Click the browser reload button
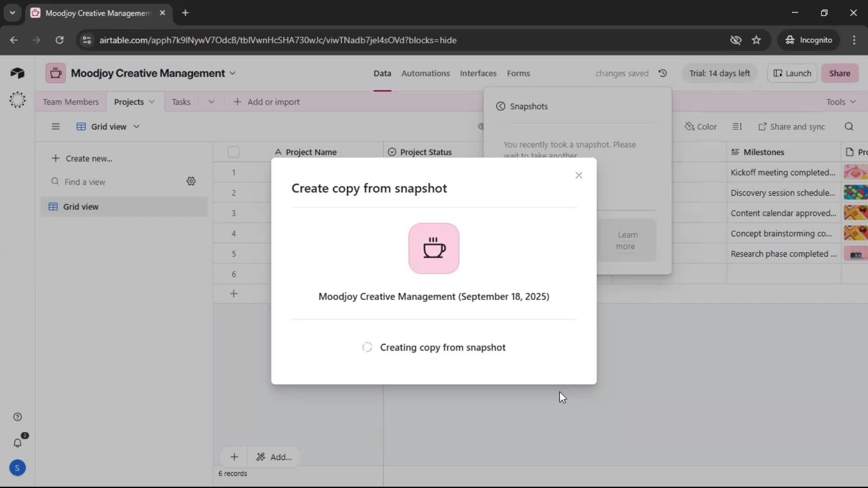 pyautogui.click(x=59, y=40)
